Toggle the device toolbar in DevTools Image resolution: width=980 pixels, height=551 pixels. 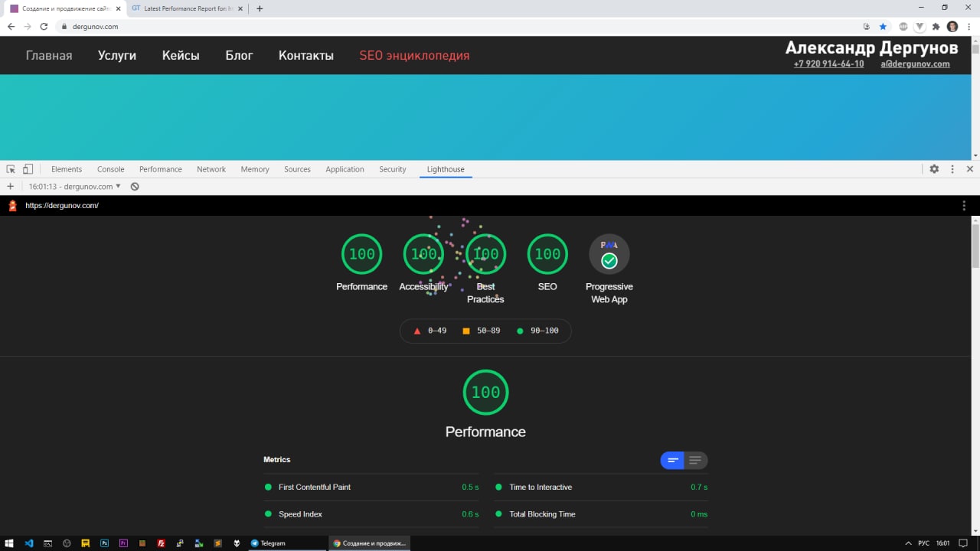(x=28, y=169)
